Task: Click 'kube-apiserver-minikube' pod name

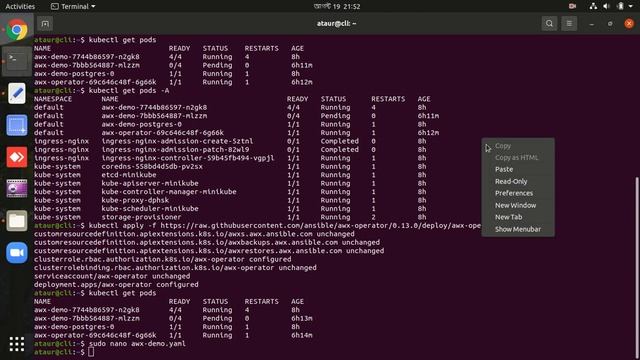Action: (150, 183)
